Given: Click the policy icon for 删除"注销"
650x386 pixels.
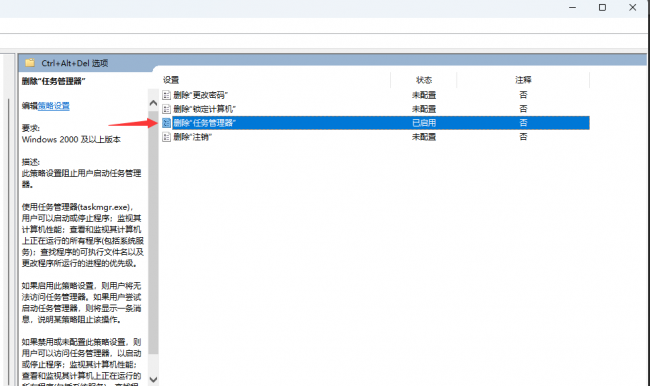Looking at the screenshot, I should click(x=166, y=137).
